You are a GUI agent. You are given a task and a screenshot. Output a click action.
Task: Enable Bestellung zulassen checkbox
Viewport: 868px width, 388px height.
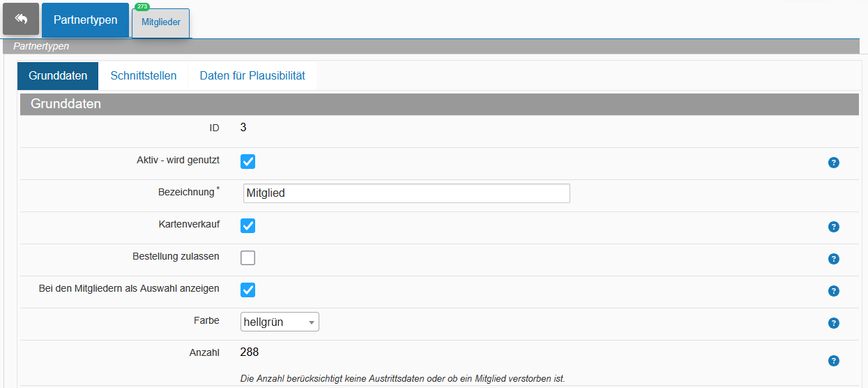pos(248,258)
